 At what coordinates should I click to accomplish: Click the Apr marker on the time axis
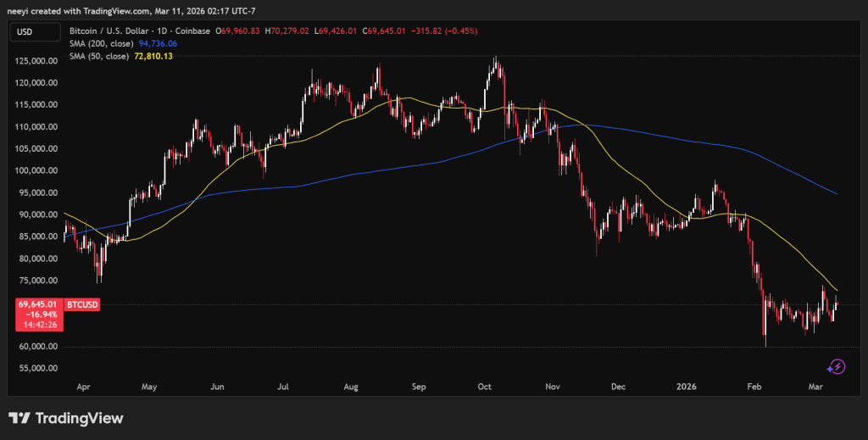point(83,387)
